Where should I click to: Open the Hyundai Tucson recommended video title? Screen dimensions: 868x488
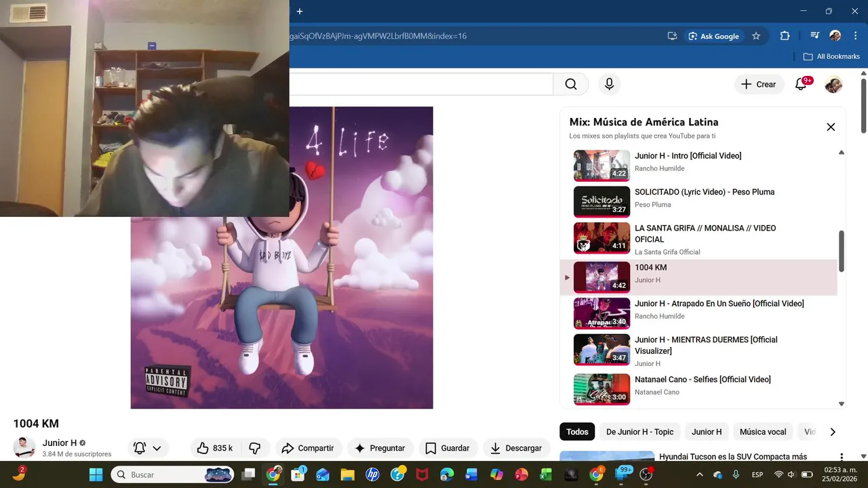pos(733,457)
